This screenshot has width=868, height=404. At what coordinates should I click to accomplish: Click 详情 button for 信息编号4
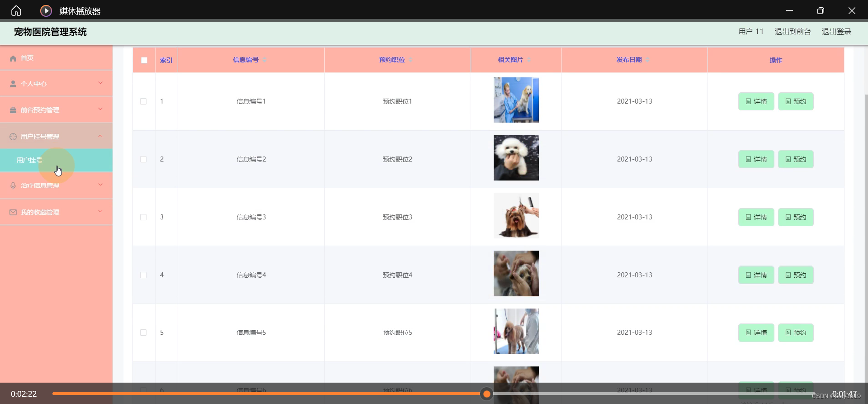pyautogui.click(x=756, y=275)
